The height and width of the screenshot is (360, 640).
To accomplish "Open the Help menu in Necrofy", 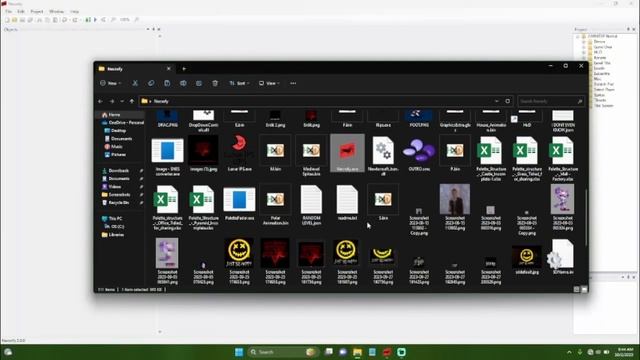I will [74, 11].
